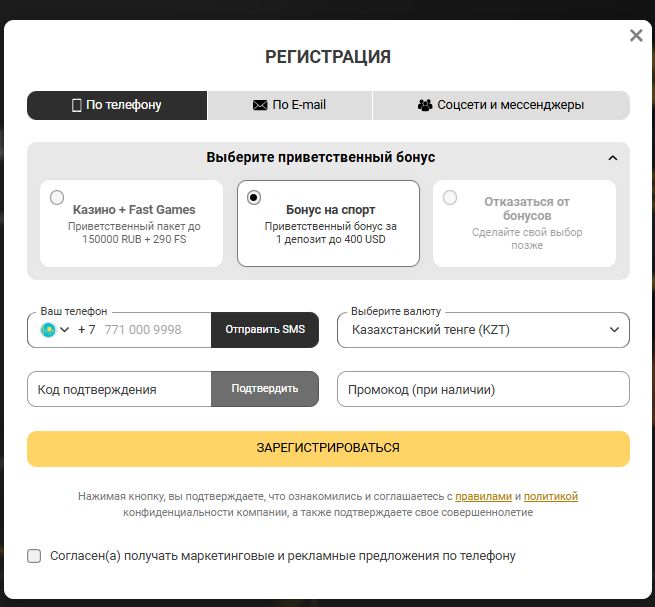Switch to Соцсети и мессенджеры tab
Image resolution: width=655 pixels, height=607 pixels.
pyautogui.click(x=501, y=105)
